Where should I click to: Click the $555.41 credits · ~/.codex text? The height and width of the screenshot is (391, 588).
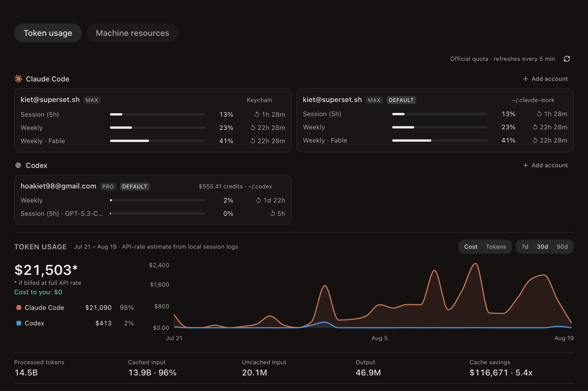tap(235, 186)
